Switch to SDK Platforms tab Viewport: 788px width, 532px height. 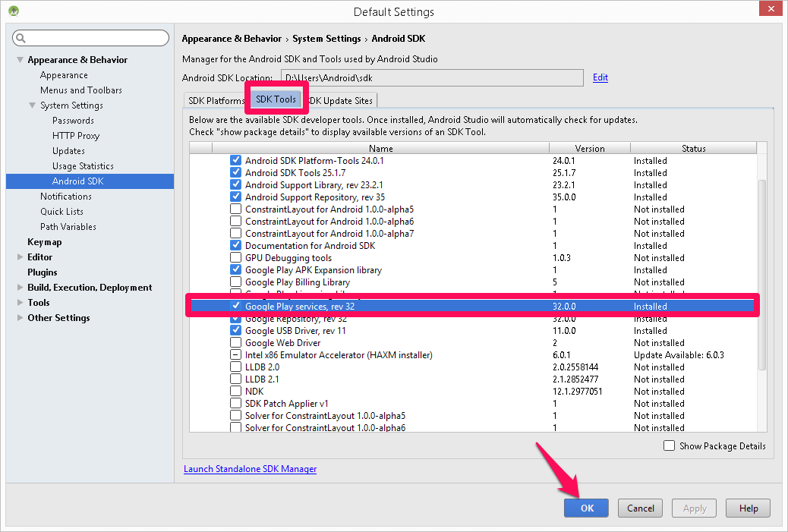coord(215,100)
